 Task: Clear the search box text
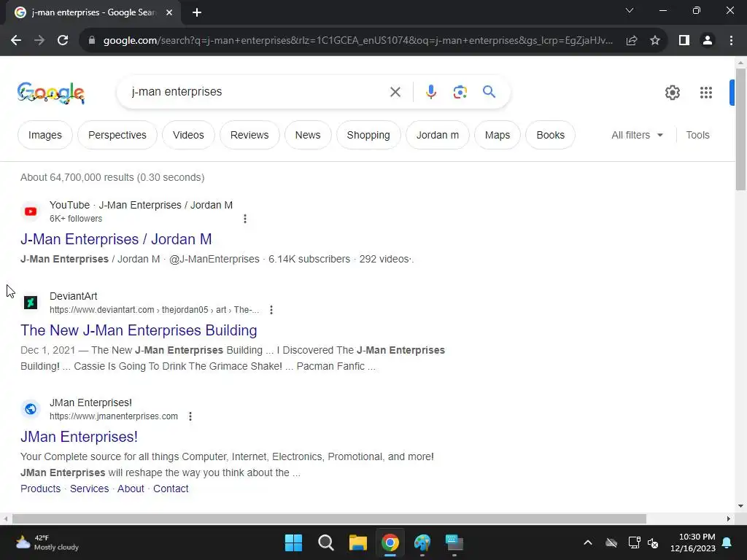coord(395,92)
